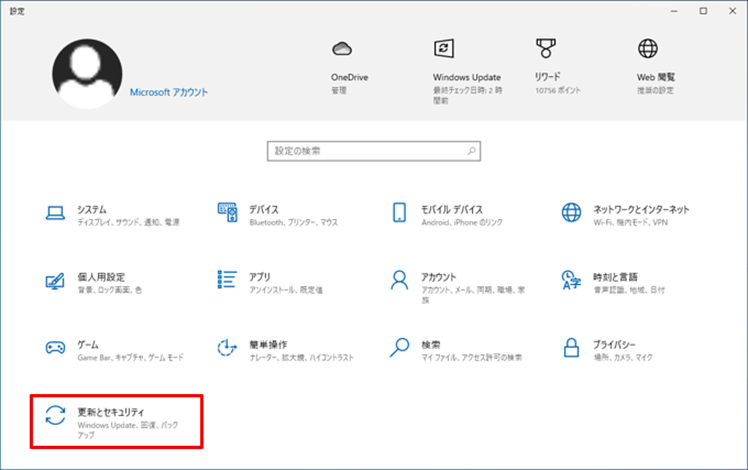Click the 更新とセキュリティ refresh arrows icon
Image resolution: width=748 pixels, height=470 pixels.
coord(55,415)
